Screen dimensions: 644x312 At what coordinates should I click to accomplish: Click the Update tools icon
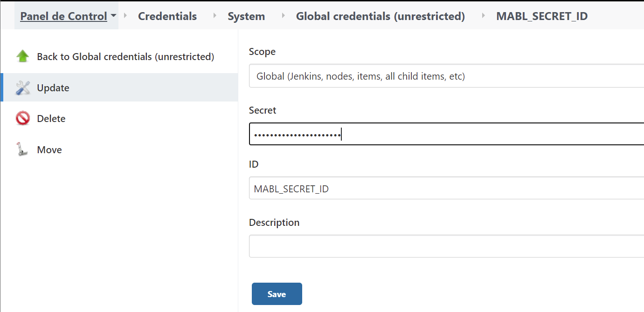tap(22, 88)
